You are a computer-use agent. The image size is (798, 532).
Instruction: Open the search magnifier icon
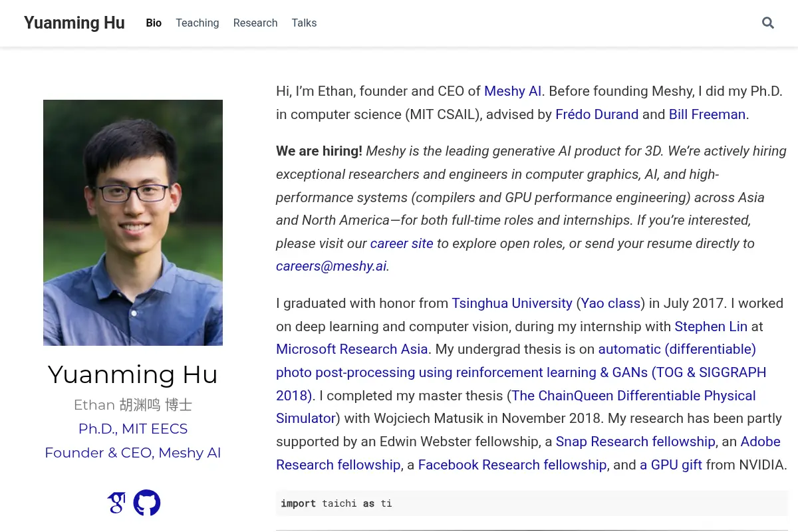tap(767, 23)
